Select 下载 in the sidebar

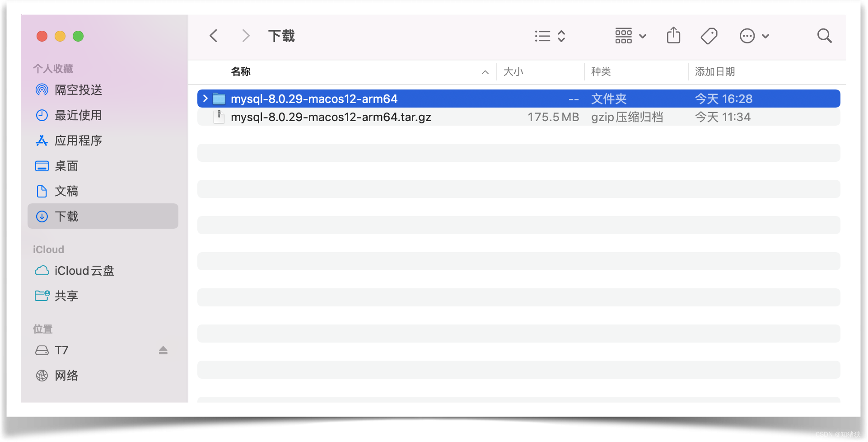point(103,216)
